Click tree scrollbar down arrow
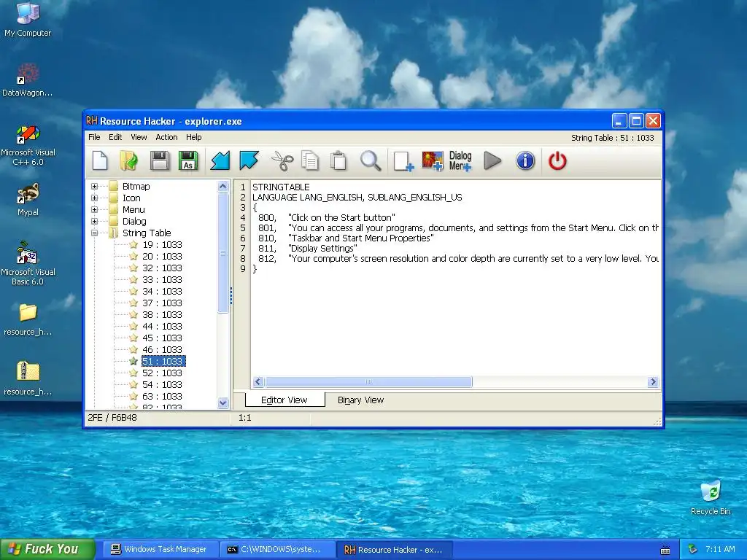The width and height of the screenshot is (747, 560). (223, 402)
